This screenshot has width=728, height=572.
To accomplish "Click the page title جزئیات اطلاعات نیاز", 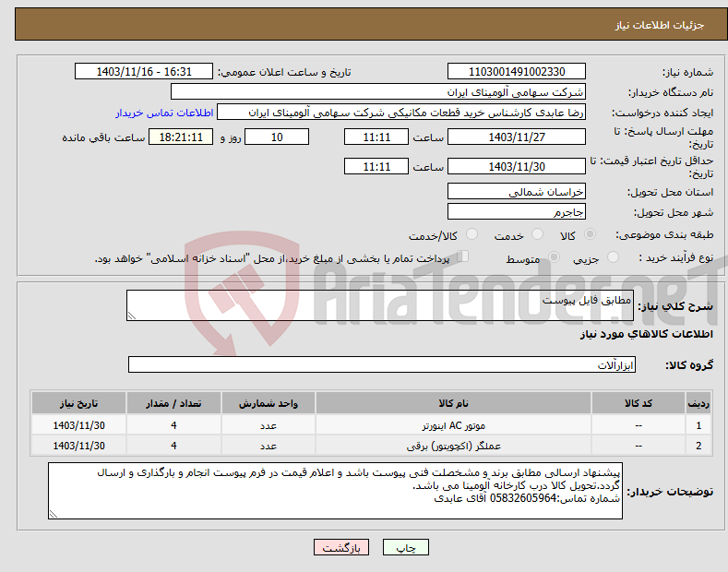I will click(660, 25).
